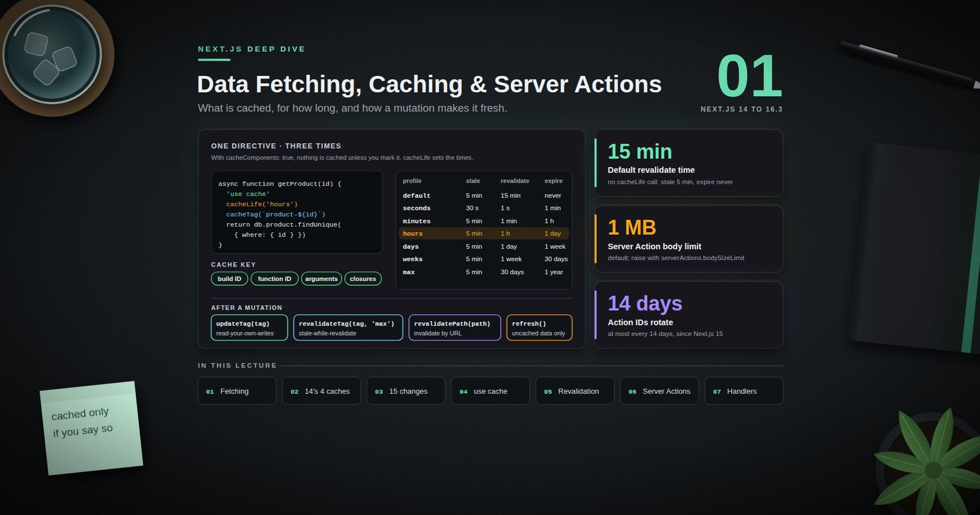This screenshot has width=980, height=515.
Task: Click the revalidateTag(tag, 'max') card
Action: point(348,327)
